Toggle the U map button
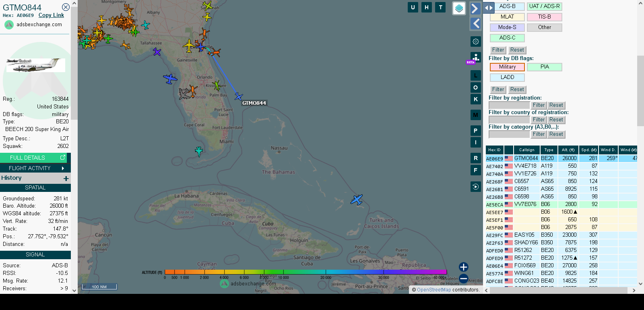This screenshot has height=310, width=644. coord(413,7)
